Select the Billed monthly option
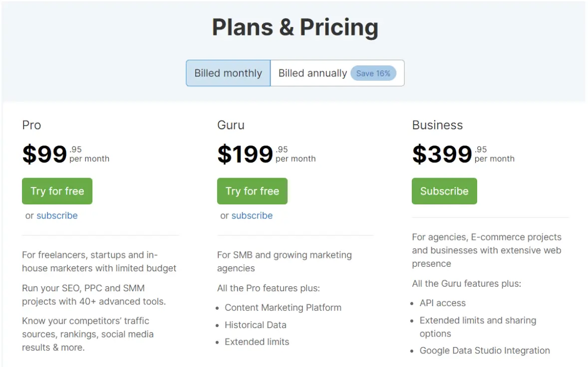Image resolution: width=588 pixels, height=367 pixels. click(x=228, y=73)
